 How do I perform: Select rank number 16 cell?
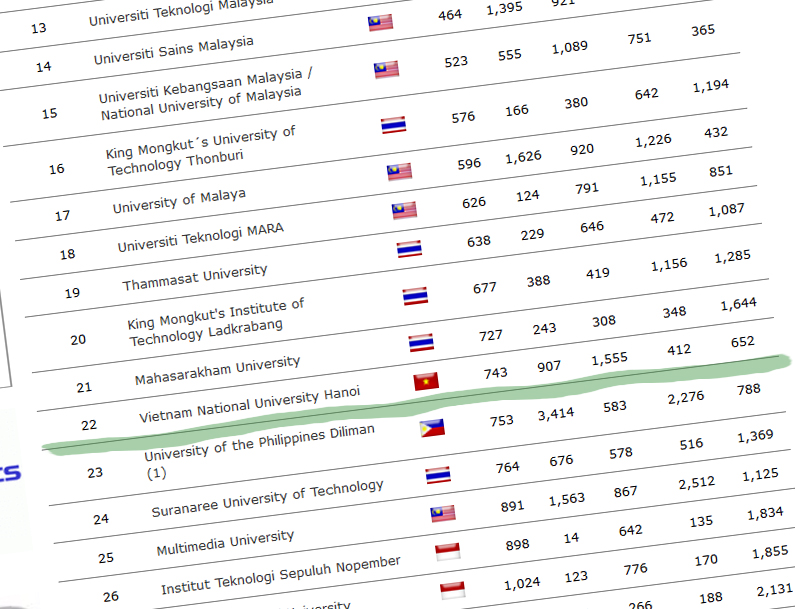pyautogui.click(x=56, y=169)
